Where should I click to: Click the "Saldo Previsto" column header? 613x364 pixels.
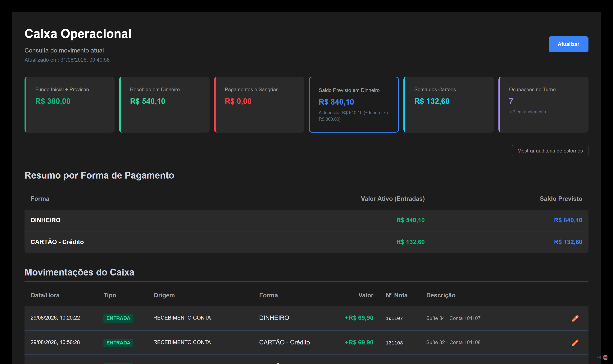561,199
